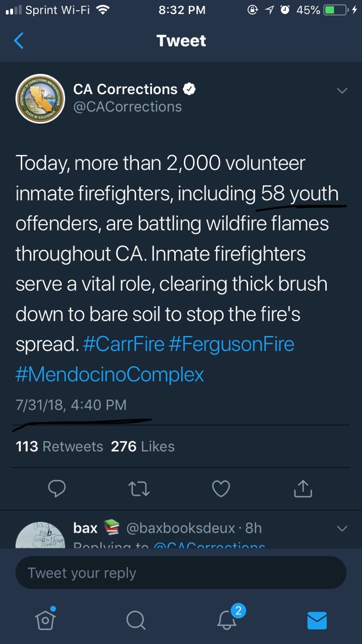Image resolution: width=362 pixels, height=644 pixels.
Task: Open the Home timeline tab
Action: 45,619
